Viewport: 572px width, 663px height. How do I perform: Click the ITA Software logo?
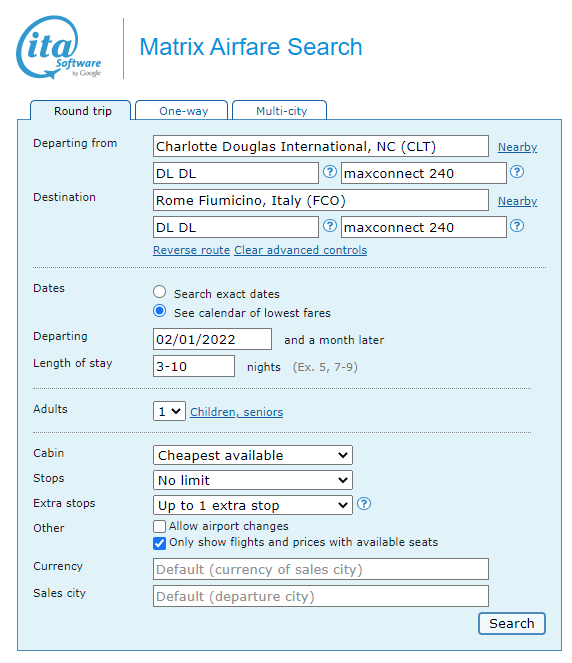[59, 47]
